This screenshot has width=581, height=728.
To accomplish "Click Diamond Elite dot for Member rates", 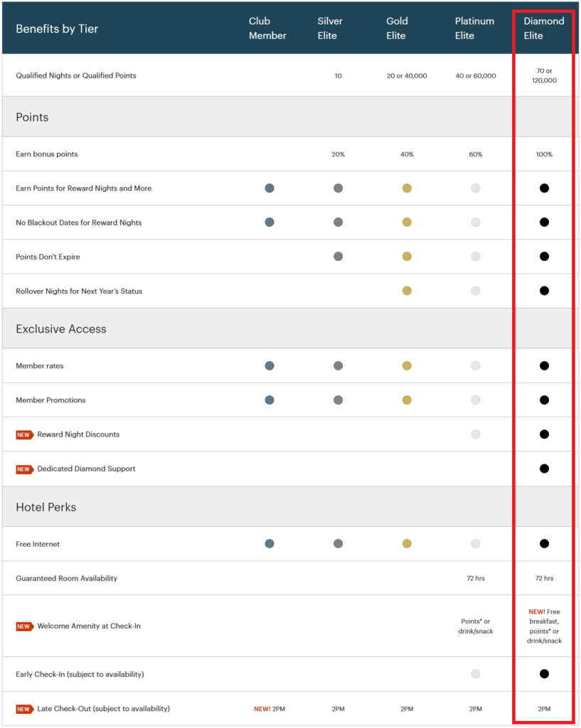I will point(544,366).
